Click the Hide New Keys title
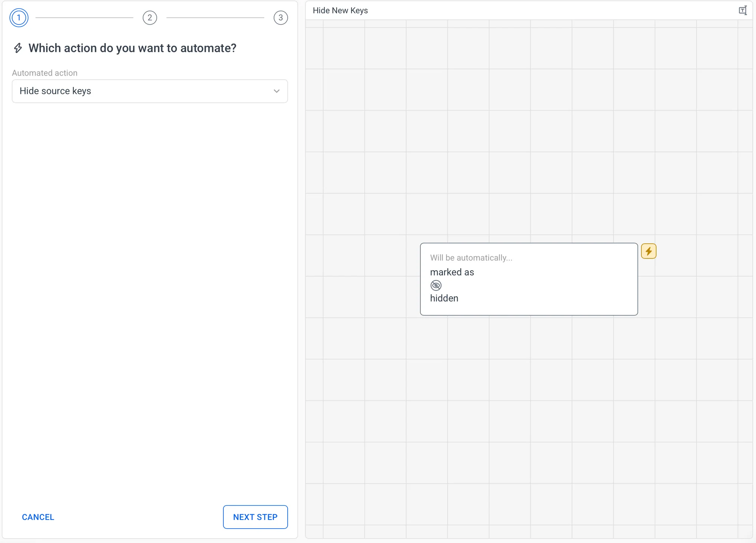The image size is (756, 543). click(x=340, y=11)
